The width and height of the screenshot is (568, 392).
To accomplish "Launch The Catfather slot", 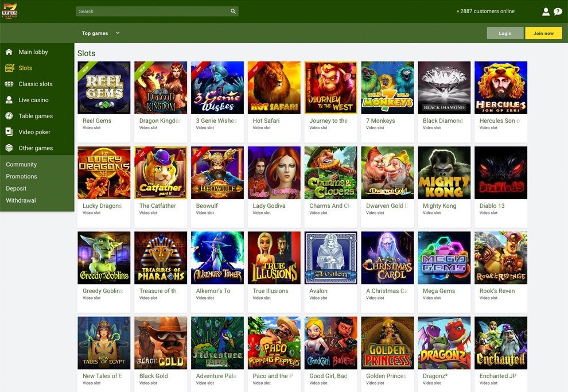I will 161,173.
